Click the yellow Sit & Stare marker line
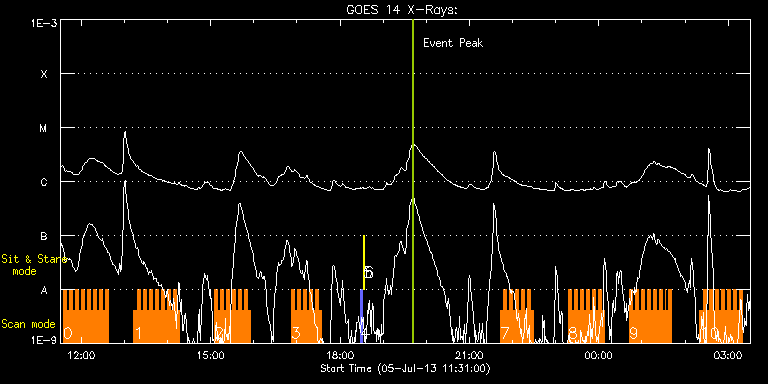The width and height of the screenshot is (768, 384). tap(363, 263)
